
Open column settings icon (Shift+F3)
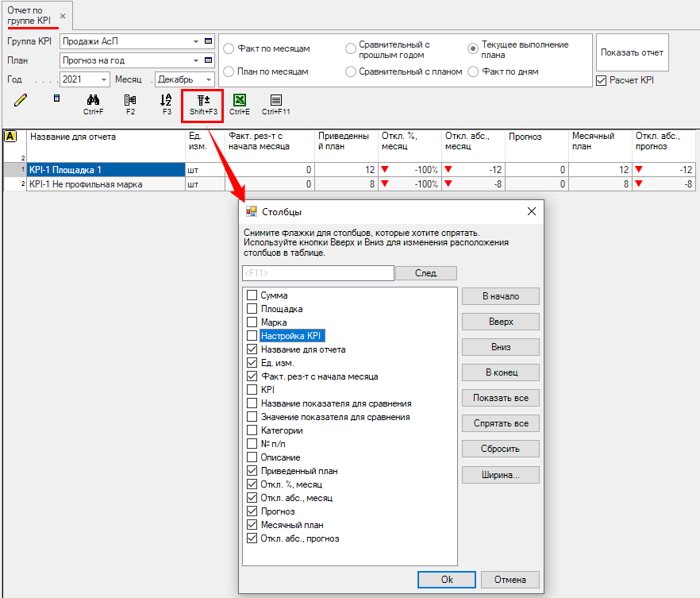[202, 100]
